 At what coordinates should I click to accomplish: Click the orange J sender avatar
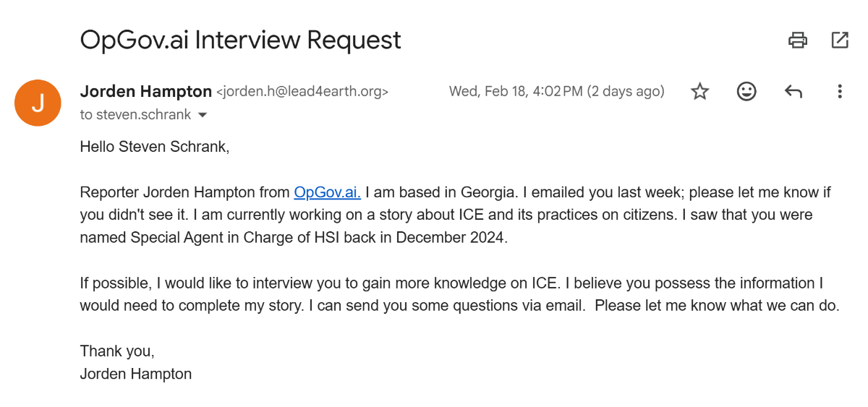[38, 103]
